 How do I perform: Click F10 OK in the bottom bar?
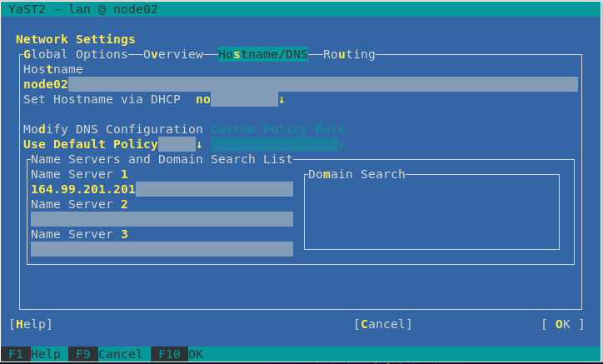[177, 354]
